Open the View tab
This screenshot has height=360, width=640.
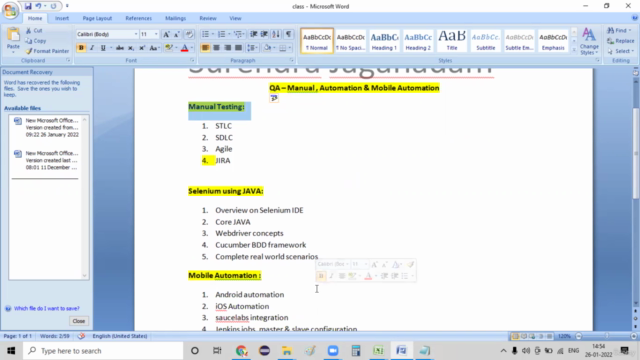point(235,18)
